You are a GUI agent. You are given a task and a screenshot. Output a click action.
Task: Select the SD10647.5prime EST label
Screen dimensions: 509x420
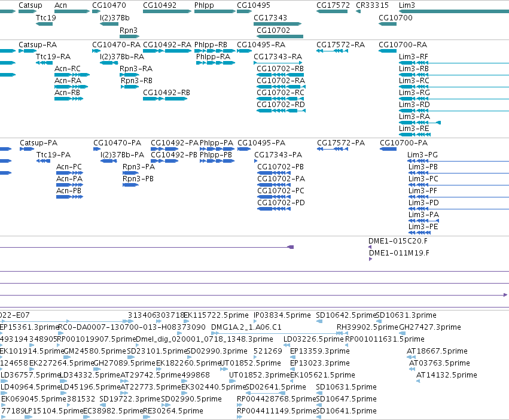pos(346,399)
